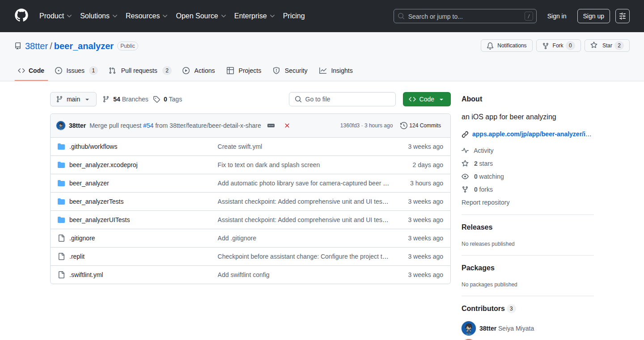Fork the repository
Screen dimensions: 644x340
[558, 46]
